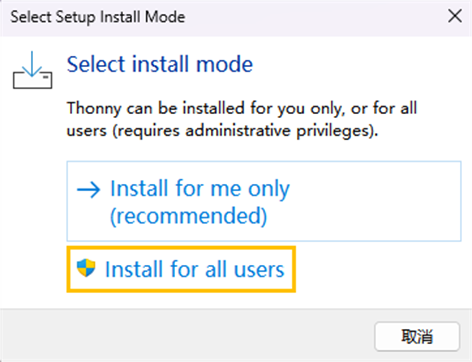The image size is (472, 362).
Task: Click the UAC shield icon for all users
Action: (86, 268)
